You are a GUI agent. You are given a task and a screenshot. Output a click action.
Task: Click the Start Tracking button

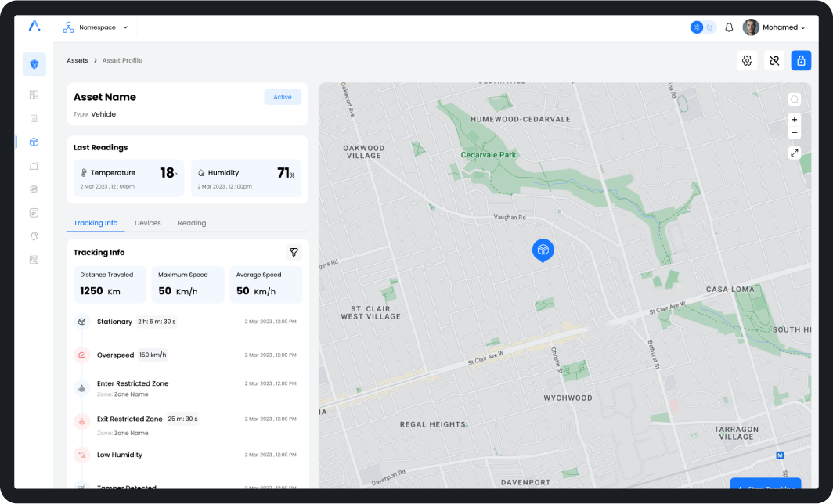pos(766,484)
